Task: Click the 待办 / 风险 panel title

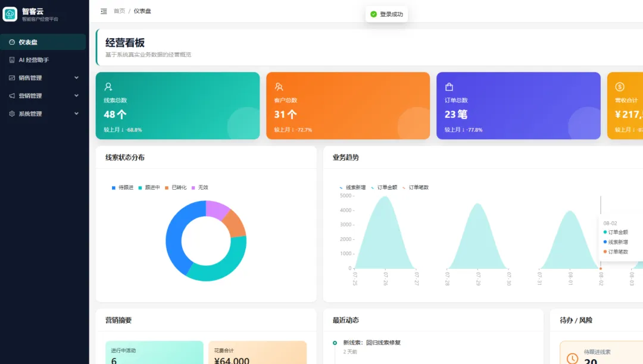Action: click(x=576, y=320)
